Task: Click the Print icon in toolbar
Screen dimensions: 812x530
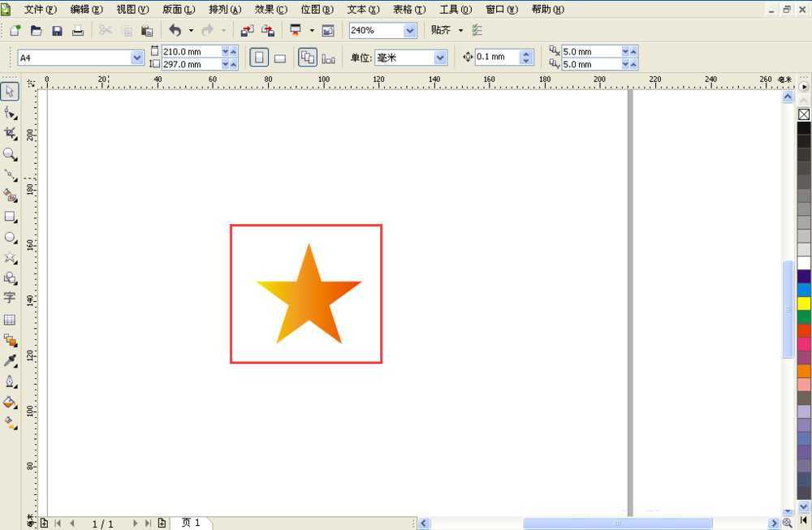Action: pyautogui.click(x=78, y=31)
